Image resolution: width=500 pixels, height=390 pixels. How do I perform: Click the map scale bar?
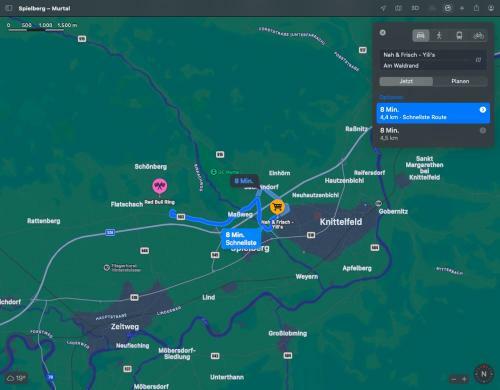(x=42, y=27)
